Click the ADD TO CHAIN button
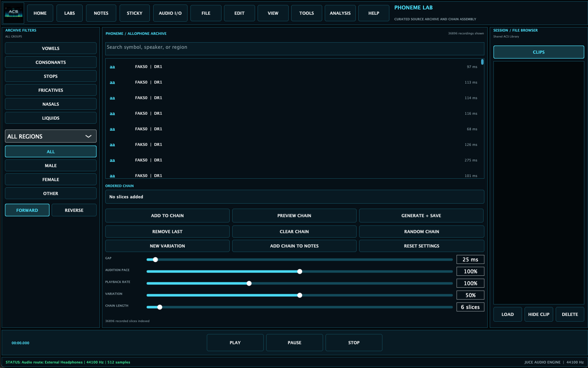 pyautogui.click(x=167, y=216)
